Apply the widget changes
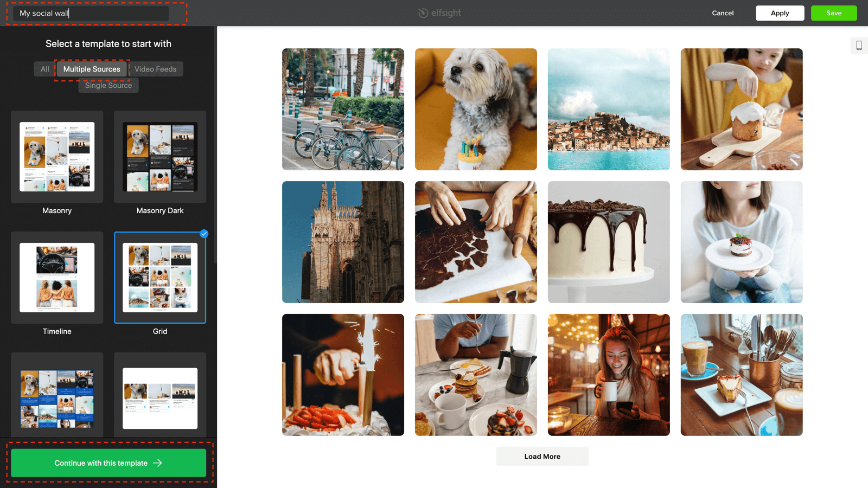This screenshot has height=488, width=868. pyautogui.click(x=780, y=13)
